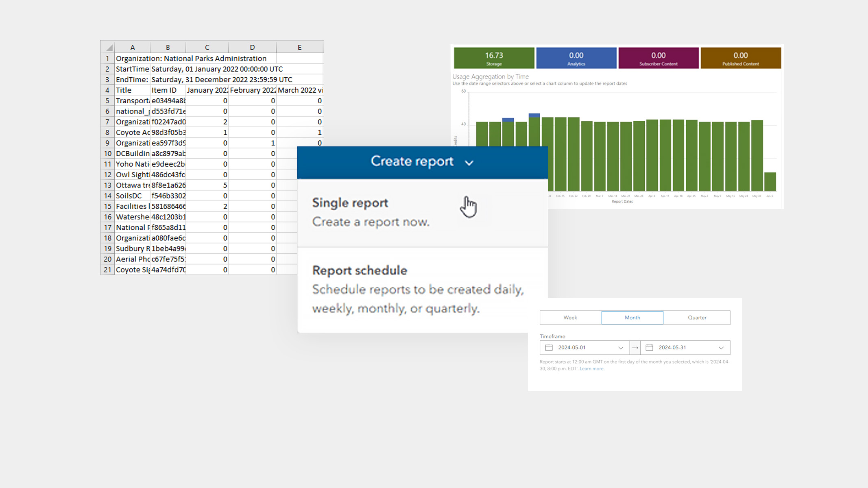Open the 2024-05-01 start date dropdown

point(621,347)
